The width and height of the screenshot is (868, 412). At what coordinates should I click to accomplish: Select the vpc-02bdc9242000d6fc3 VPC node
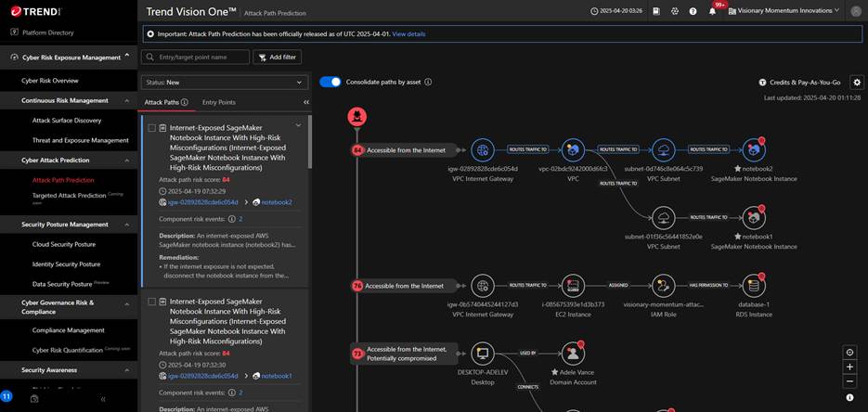click(x=573, y=150)
